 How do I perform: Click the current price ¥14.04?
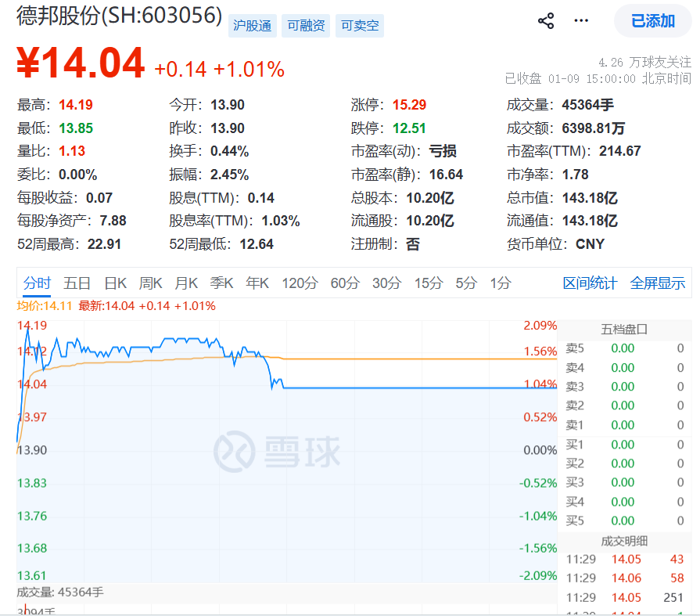(x=81, y=63)
